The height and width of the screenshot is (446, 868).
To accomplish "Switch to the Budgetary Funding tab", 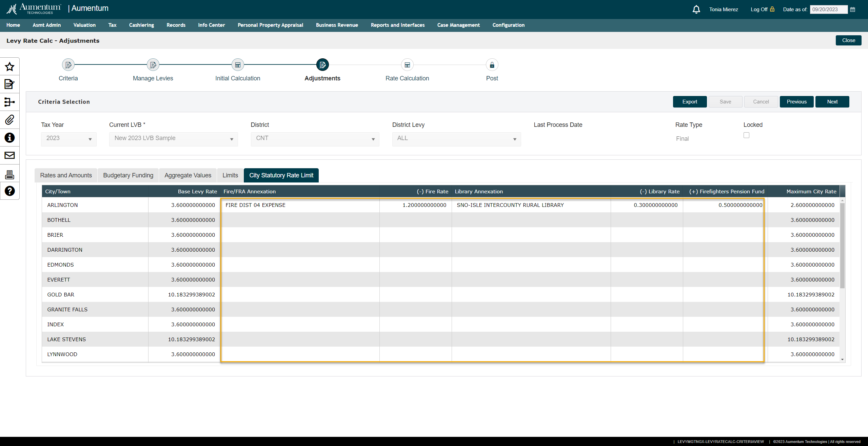I will [x=128, y=175].
